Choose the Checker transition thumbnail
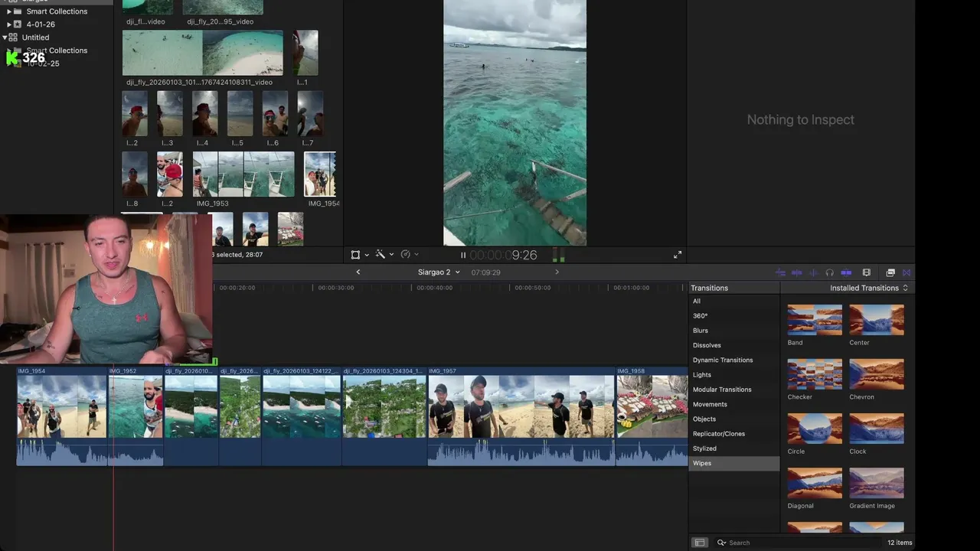Image resolution: width=980 pixels, height=551 pixels. [815, 374]
